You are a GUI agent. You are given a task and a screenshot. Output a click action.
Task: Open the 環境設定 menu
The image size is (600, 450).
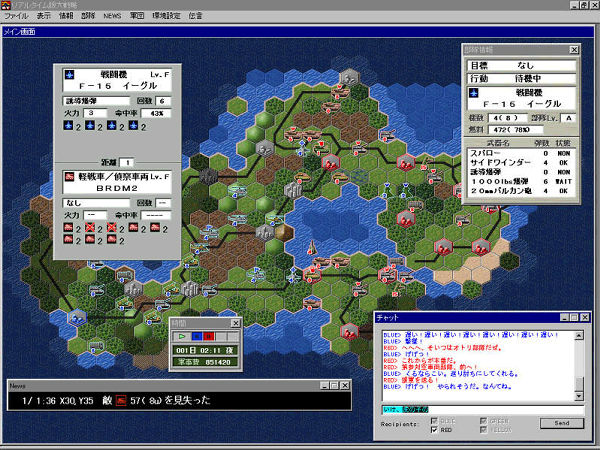[166, 16]
